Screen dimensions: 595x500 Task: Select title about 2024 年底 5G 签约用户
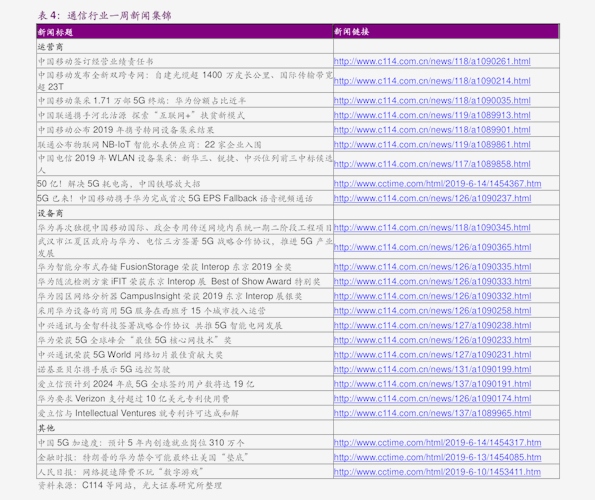(x=146, y=384)
